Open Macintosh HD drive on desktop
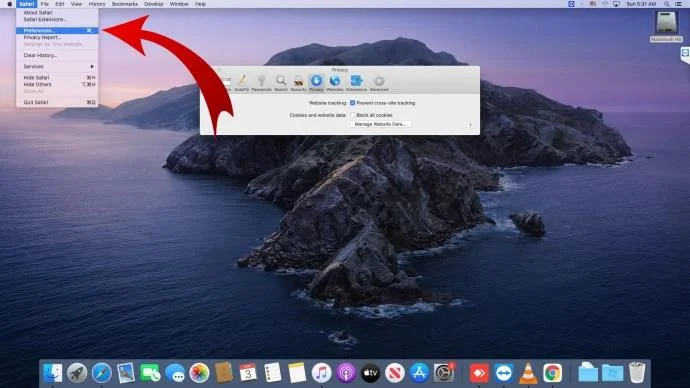Screen dimensions: 690x388 (x=666, y=27)
